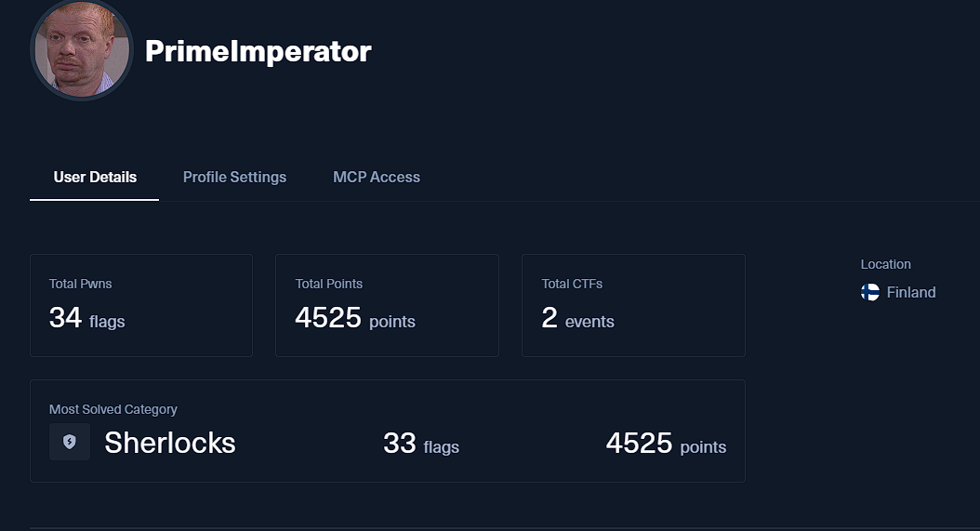This screenshot has width=980, height=531.
Task: Switch to the User Details tab
Action: click(x=95, y=177)
